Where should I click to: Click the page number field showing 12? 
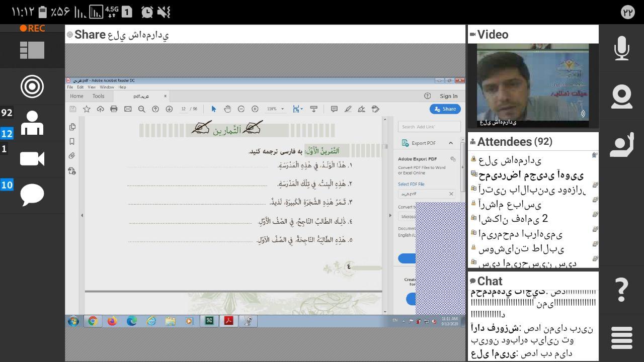184,109
